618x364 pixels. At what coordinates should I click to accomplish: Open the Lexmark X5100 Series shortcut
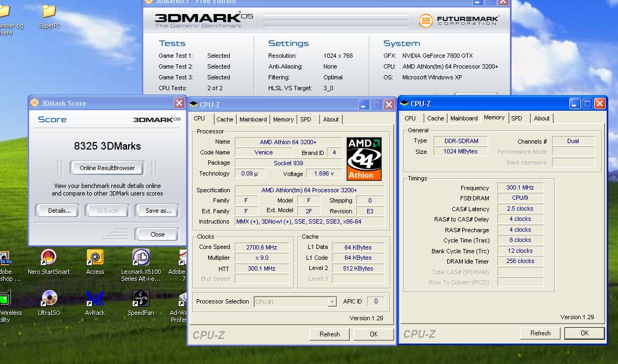[x=141, y=265]
